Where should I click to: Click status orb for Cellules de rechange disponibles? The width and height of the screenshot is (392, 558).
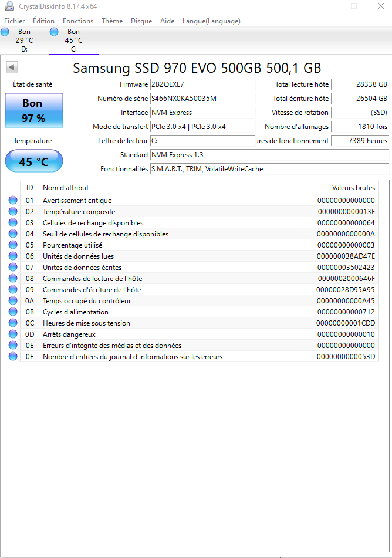pyautogui.click(x=13, y=222)
